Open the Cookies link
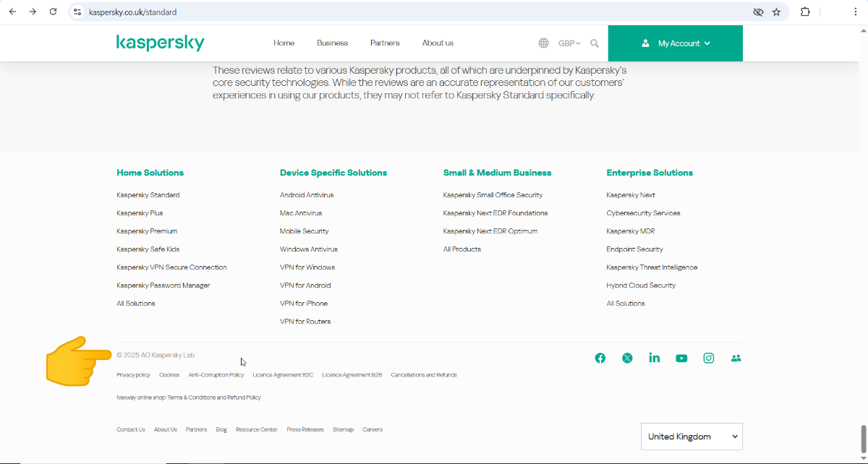868x464 pixels. click(169, 375)
